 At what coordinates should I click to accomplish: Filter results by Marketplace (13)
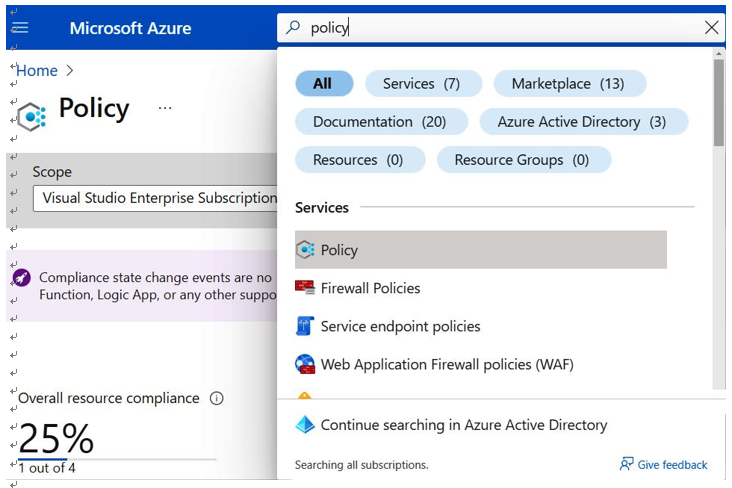pos(570,84)
